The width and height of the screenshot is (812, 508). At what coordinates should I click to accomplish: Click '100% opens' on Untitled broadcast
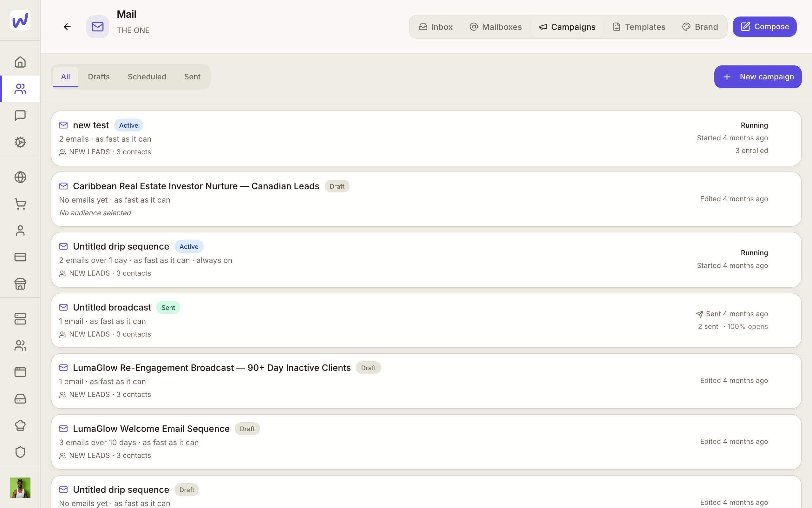point(748,327)
